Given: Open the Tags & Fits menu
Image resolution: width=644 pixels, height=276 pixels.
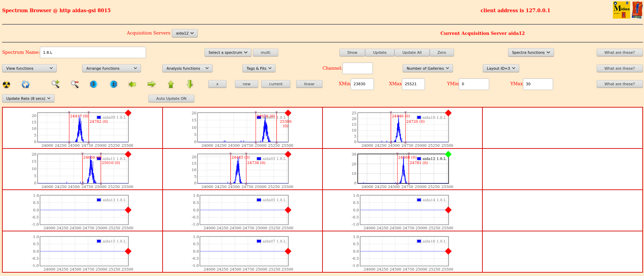Looking at the screenshot, I should click(x=259, y=68).
